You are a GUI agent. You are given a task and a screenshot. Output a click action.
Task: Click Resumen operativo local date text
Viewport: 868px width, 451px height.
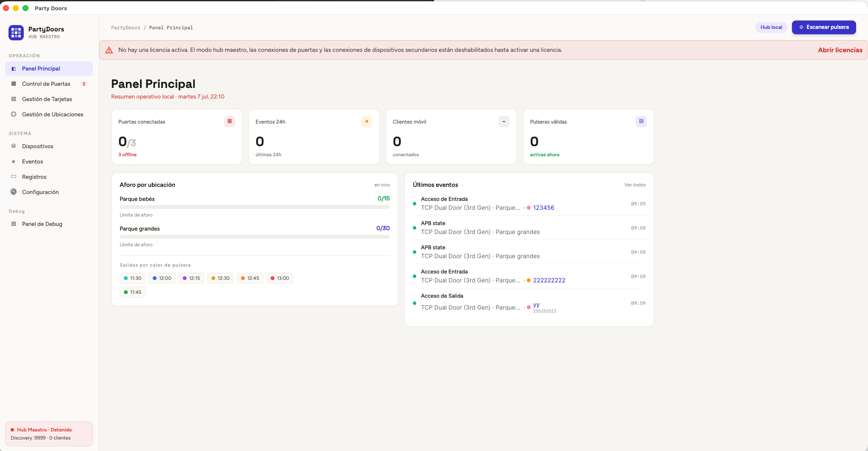pyautogui.click(x=168, y=97)
